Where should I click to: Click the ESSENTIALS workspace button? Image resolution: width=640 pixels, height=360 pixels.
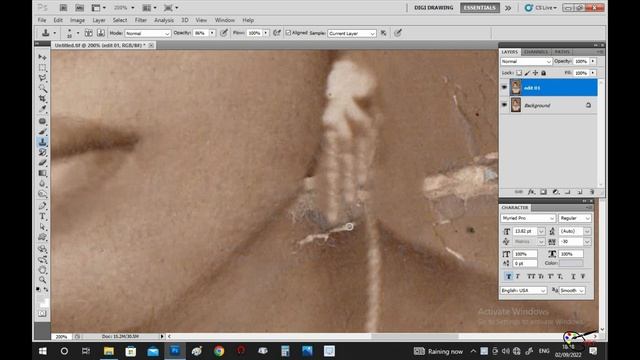[480, 8]
